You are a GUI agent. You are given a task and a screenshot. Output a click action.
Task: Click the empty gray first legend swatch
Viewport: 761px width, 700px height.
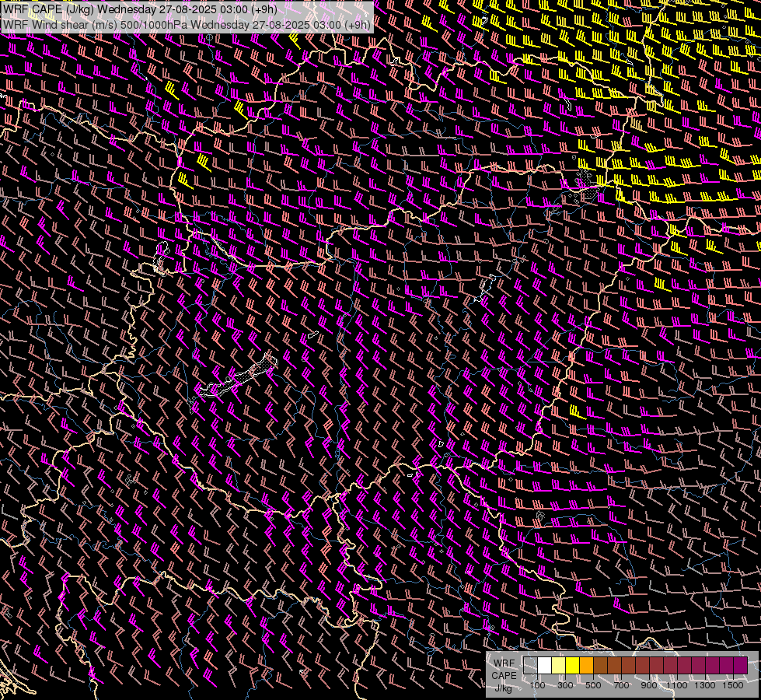click(530, 666)
